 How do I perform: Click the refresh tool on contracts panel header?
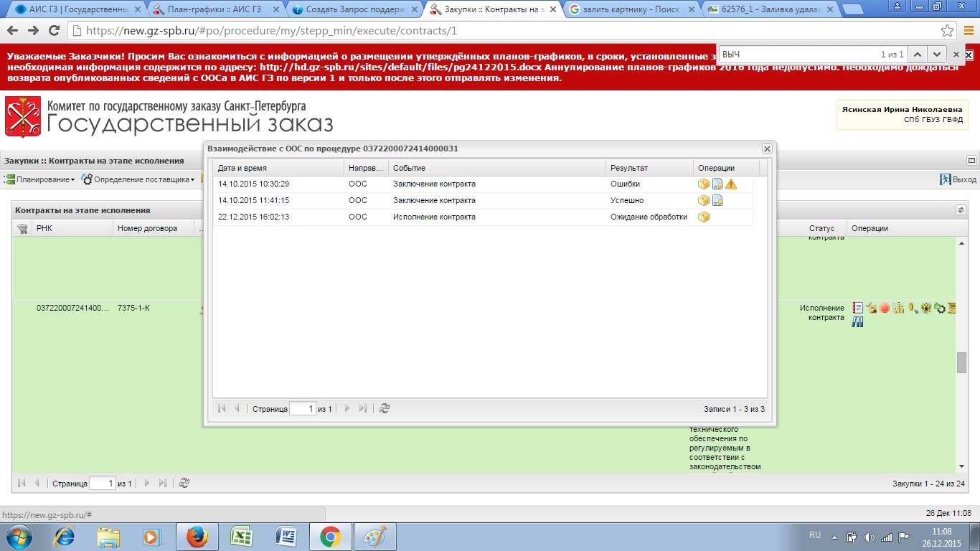(961, 210)
